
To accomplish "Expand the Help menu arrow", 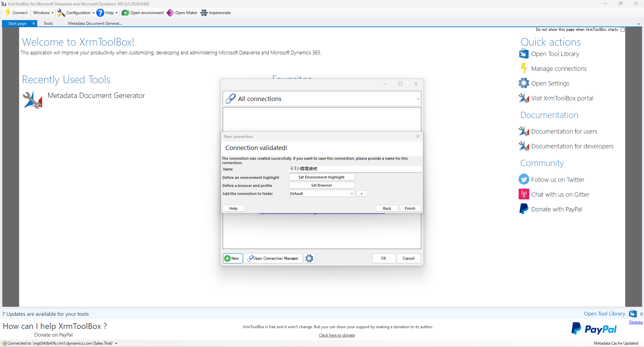I will 116,13.
